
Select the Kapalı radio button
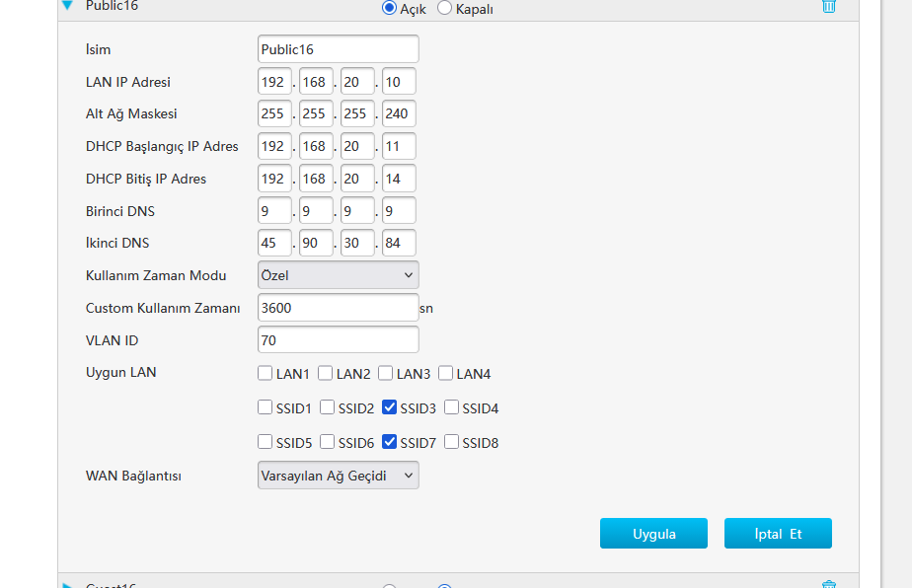tap(444, 8)
